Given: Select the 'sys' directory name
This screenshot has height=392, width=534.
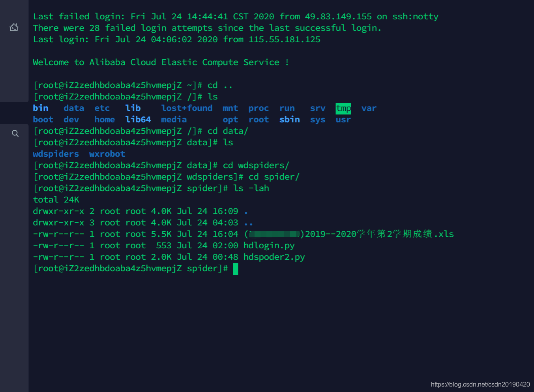Looking at the screenshot, I should pyautogui.click(x=318, y=120).
